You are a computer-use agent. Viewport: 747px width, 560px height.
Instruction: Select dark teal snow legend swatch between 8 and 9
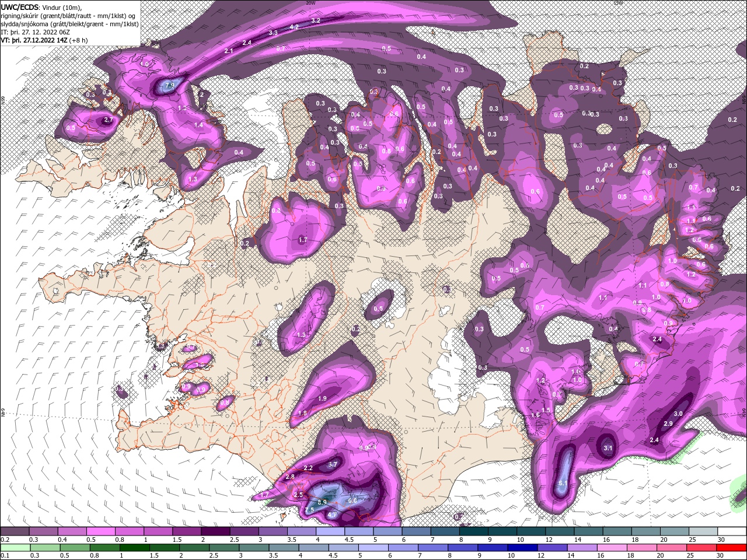474,531
